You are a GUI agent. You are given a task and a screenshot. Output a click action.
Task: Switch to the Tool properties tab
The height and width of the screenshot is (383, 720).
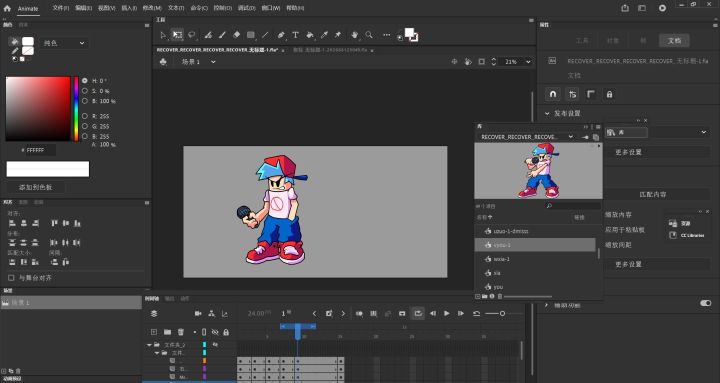click(582, 41)
